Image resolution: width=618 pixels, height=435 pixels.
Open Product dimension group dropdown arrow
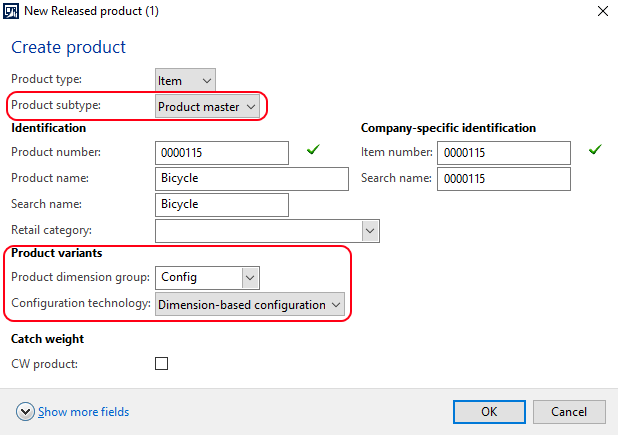tap(250, 278)
